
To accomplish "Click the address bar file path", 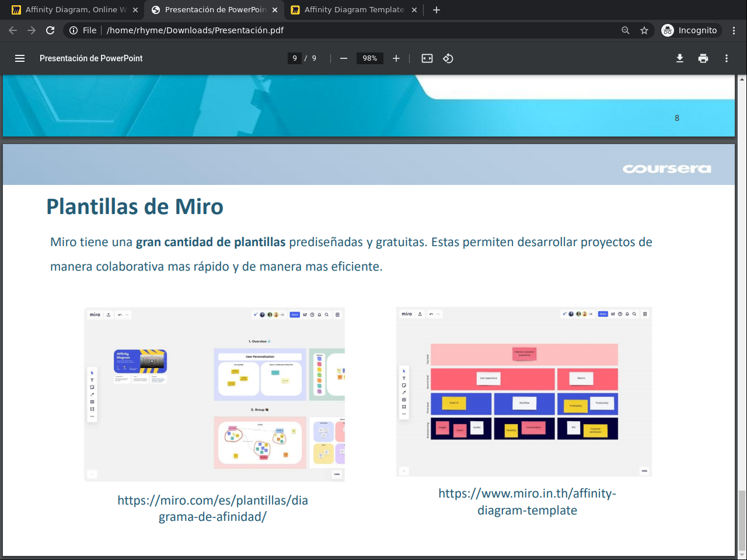I will tap(195, 30).
